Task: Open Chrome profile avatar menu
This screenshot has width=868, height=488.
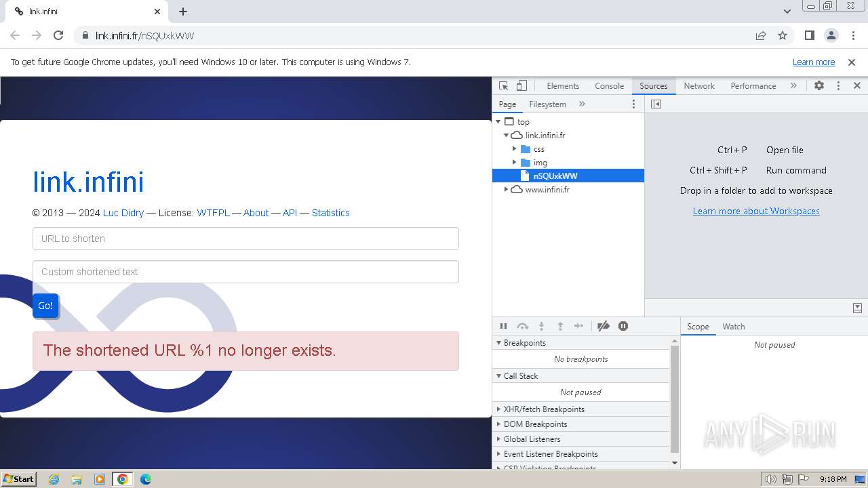Action: coord(831,35)
